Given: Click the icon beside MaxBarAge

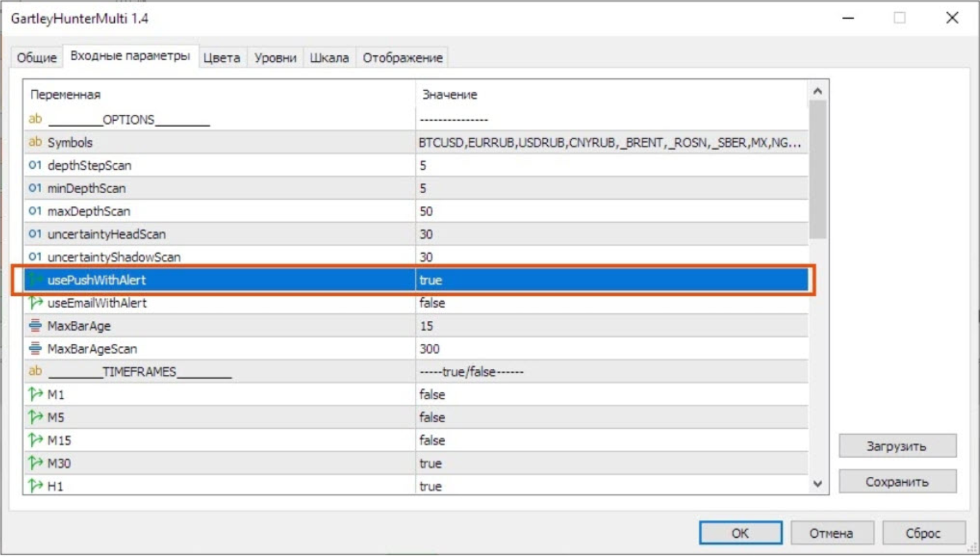Looking at the screenshot, I should click(x=35, y=325).
